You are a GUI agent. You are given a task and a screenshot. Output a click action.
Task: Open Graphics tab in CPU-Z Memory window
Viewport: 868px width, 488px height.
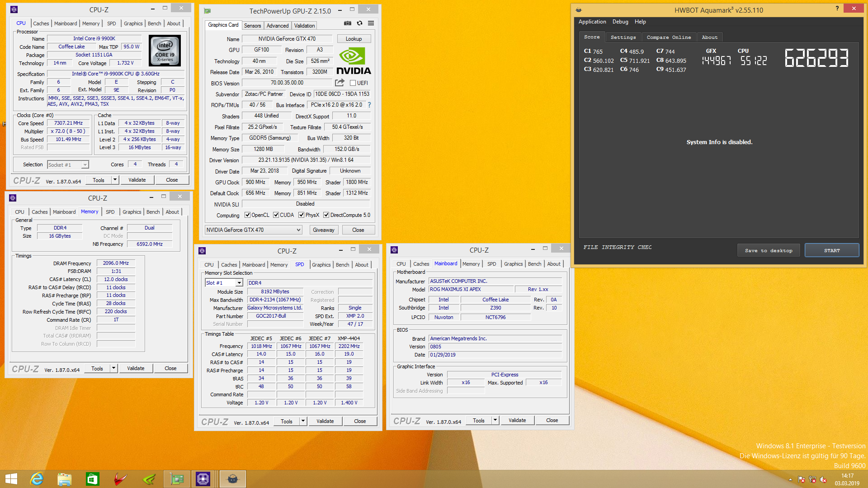tap(132, 212)
